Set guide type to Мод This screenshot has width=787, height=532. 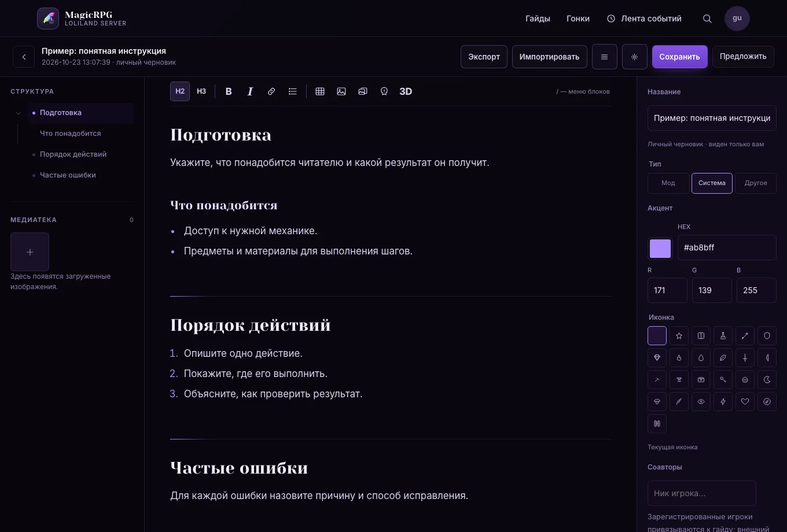click(x=668, y=183)
